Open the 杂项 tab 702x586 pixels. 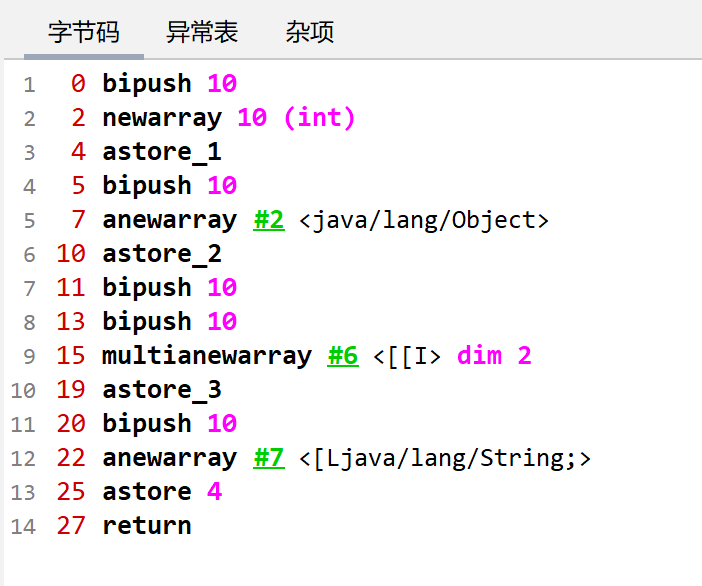(309, 33)
